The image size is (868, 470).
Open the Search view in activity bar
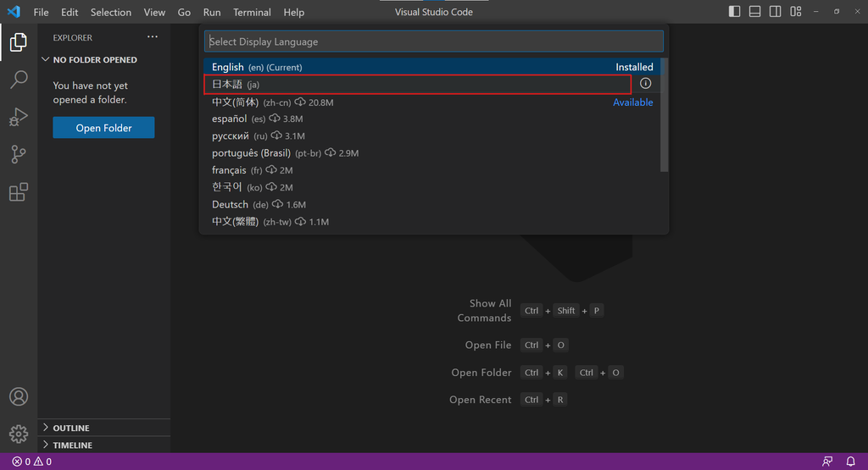pos(18,80)
